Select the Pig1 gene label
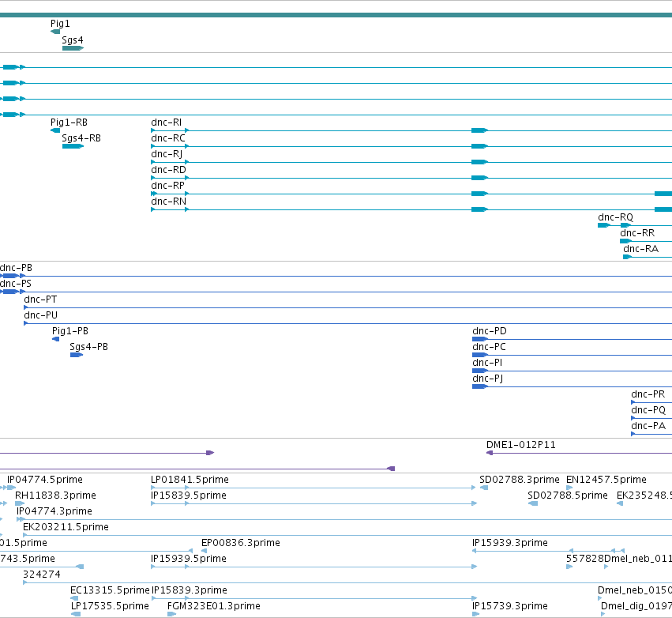This screenshot has width=672, height=618. tap(60, 24)
